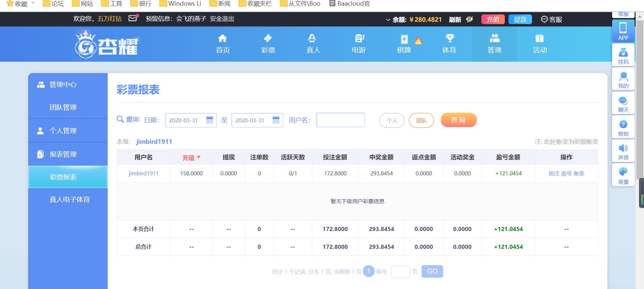Open the APP download sidebar icon
The width and height of the screenshot is (644, 289).
tap(623, 31)
